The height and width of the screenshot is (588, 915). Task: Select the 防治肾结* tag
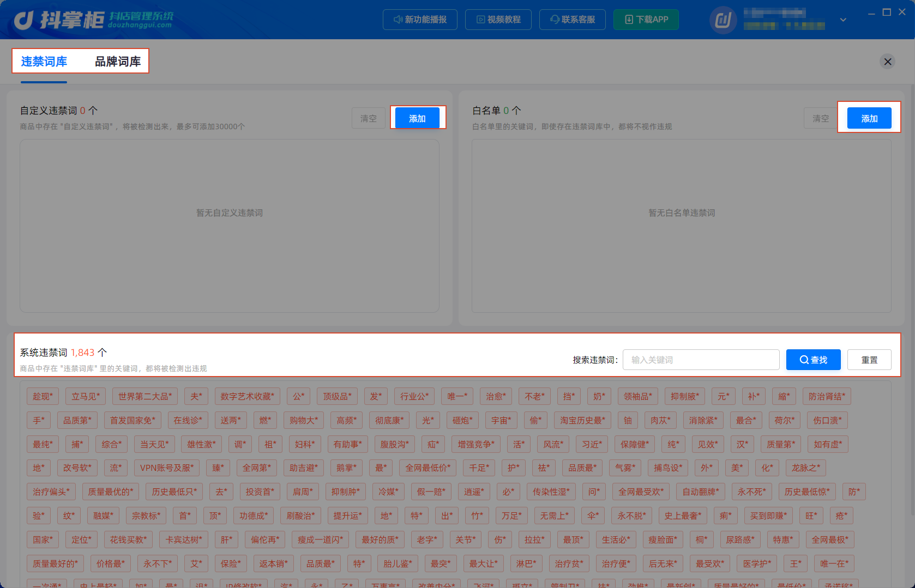coord(827,397)
